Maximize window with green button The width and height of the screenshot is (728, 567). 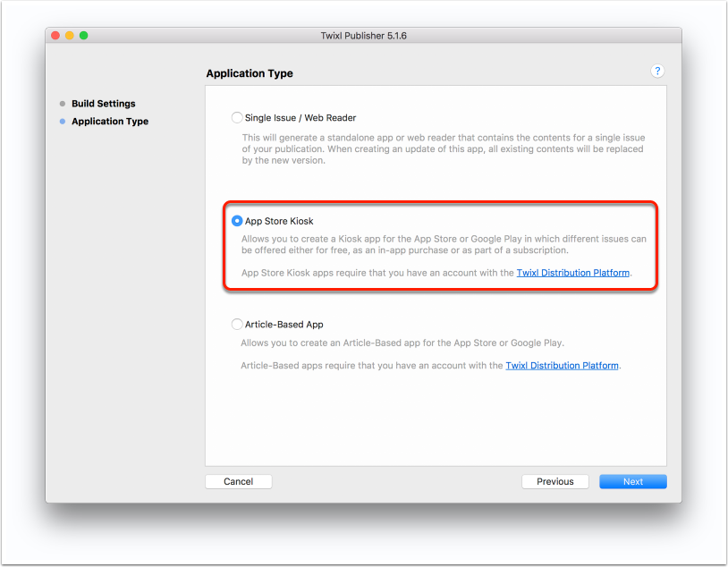pos(83,35)
